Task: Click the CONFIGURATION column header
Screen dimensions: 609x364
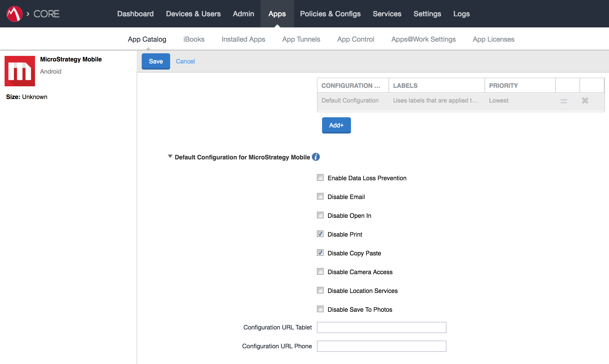Action: coord(353,86)
